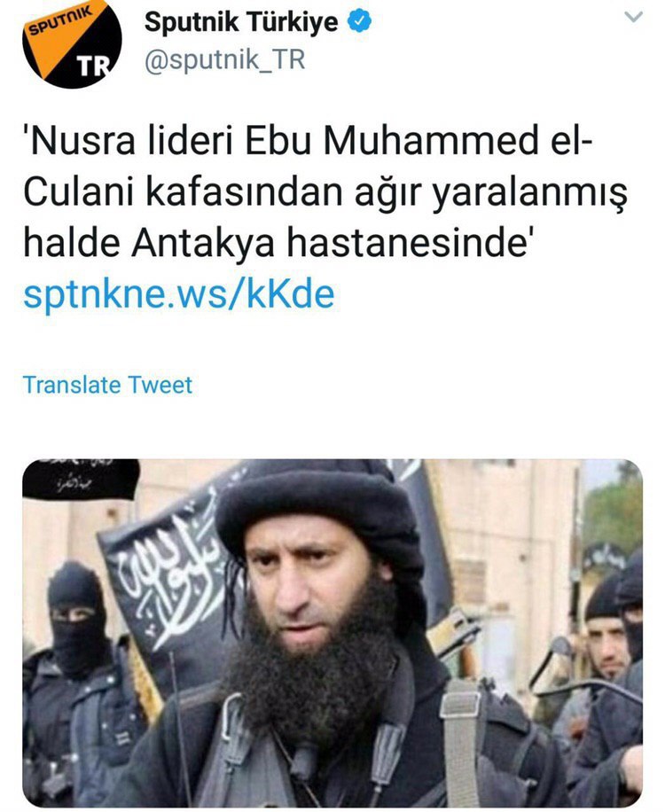Open the @sputnik_TR handle
This screenshot has width=665, height=812.
[225, 60]
